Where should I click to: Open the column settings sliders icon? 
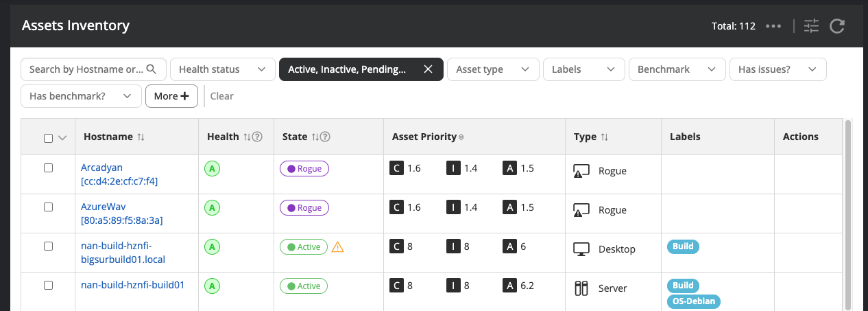(x=811, y=26)
